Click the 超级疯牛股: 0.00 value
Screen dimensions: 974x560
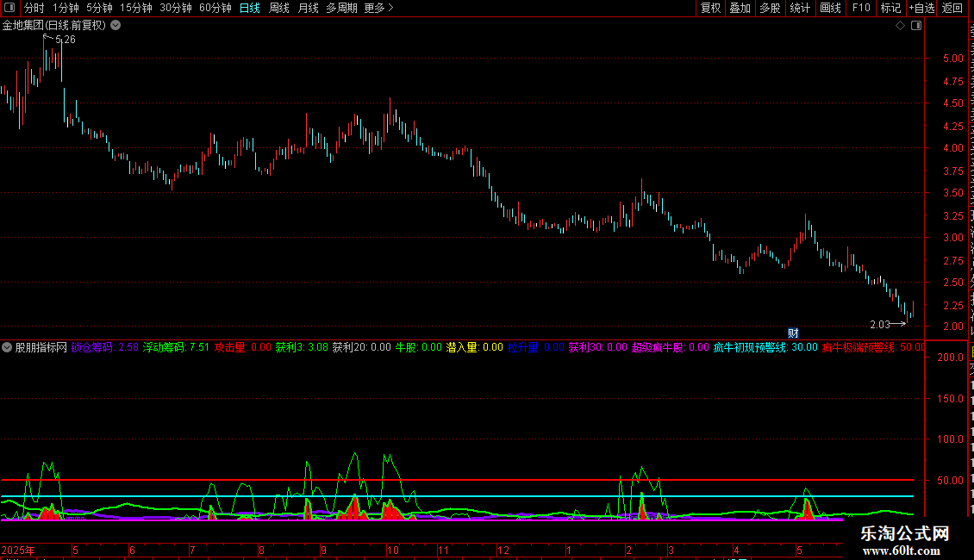click(x=671, y=348)
